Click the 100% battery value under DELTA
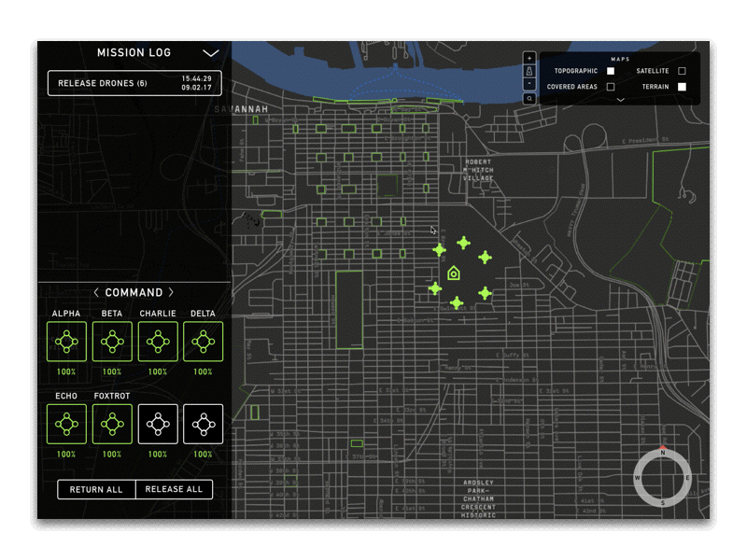The width and height of the screenshot is (747, 560). pyautogui.click(x=203, y=371)
